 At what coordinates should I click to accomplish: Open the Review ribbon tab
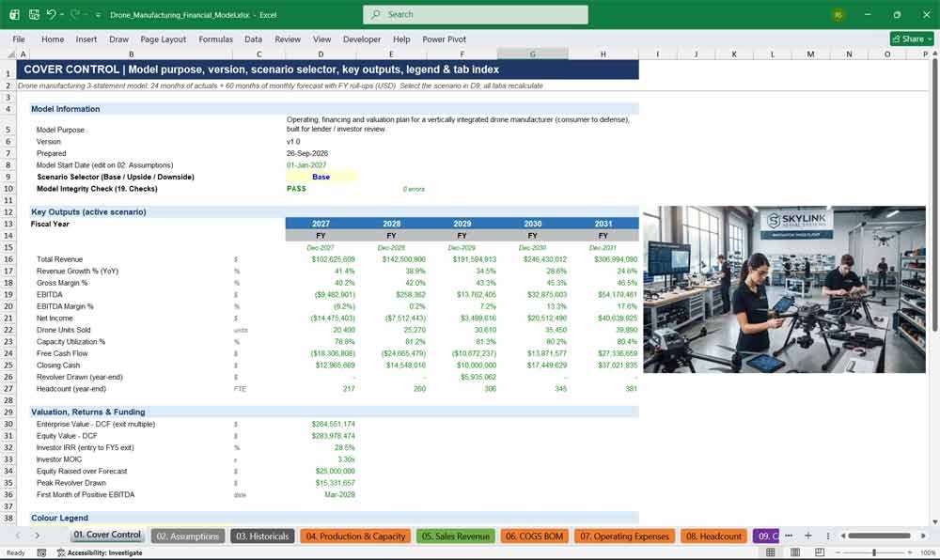pyautogui.click(x=288, y=39)
